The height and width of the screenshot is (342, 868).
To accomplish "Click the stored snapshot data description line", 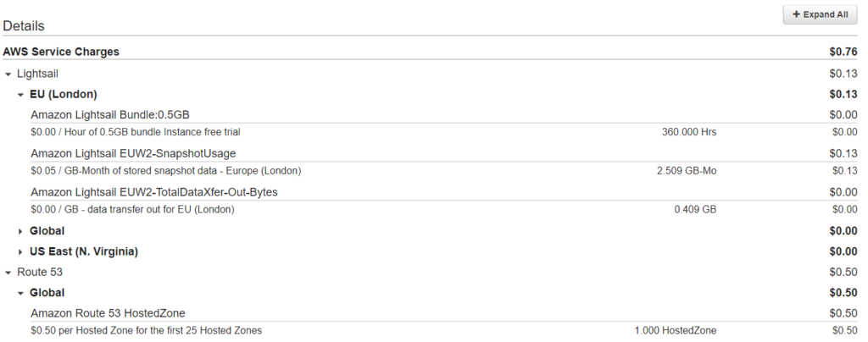I will pos(166,171).
